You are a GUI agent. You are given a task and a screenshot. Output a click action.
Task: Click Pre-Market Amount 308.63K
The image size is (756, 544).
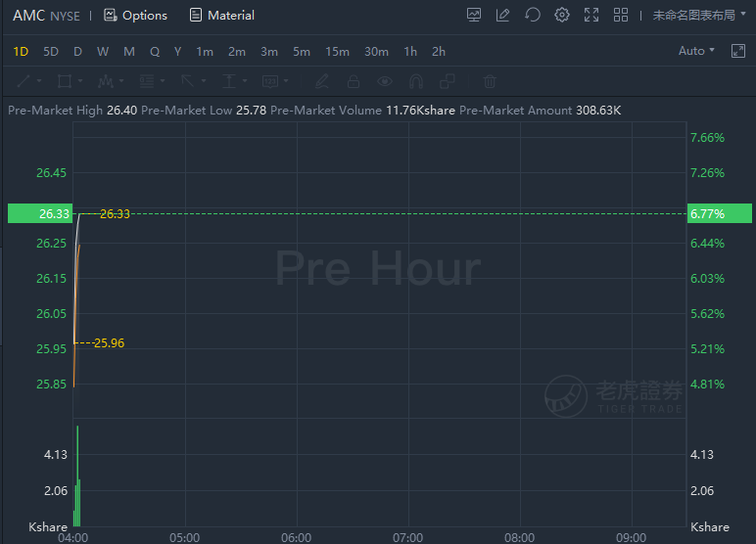pos(598,111)
